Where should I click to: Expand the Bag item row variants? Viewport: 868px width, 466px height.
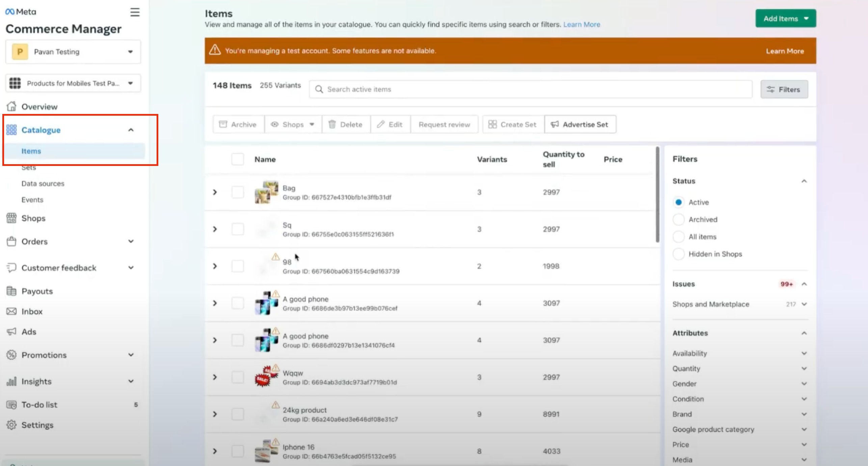215,192
